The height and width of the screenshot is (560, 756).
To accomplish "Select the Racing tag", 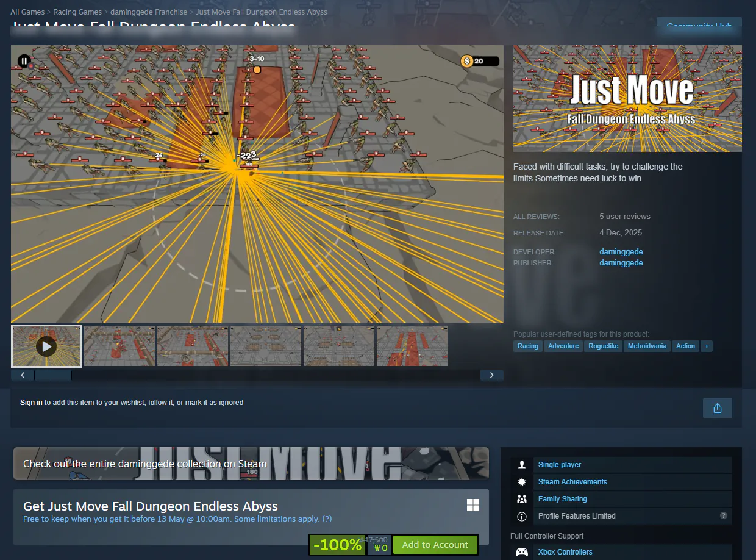I will [528, 346].
